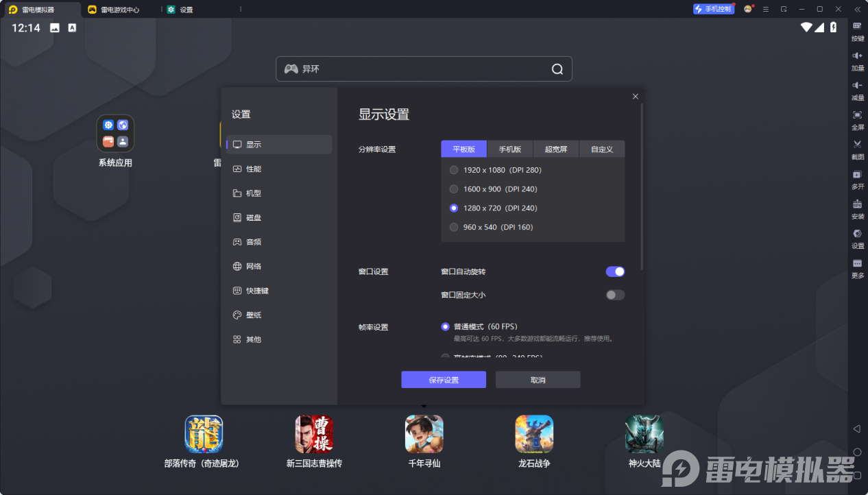The width and height of the screenshot is (868, 495).
Task: Open 壁纸 section in settings sidebar
Action: coord(279,315)
